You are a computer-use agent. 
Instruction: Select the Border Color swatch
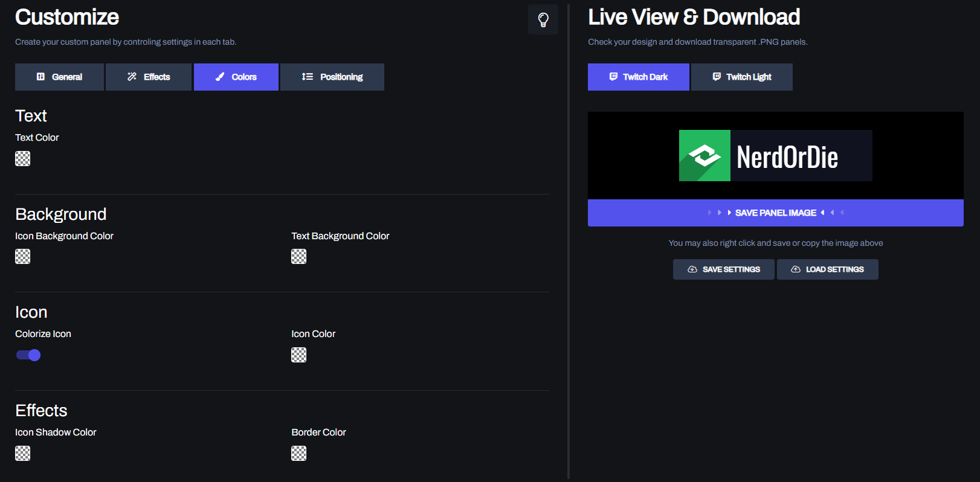[298, 453]
